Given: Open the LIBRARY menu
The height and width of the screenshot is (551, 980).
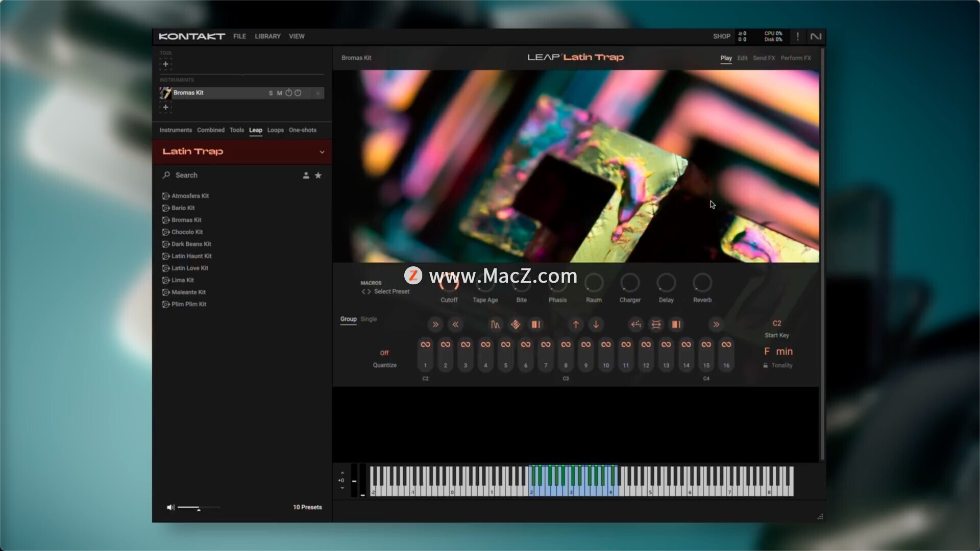Looking at the screenshot, I should point(267,36).
